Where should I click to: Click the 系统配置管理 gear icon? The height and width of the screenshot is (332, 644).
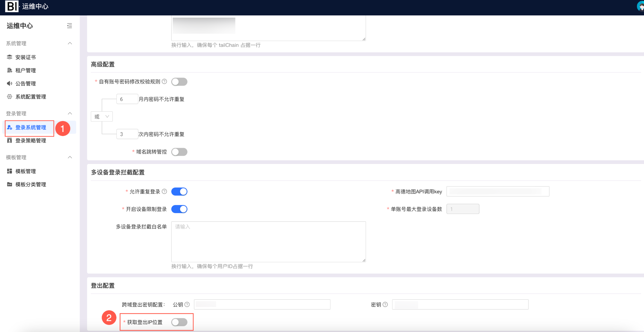[10, 97]
